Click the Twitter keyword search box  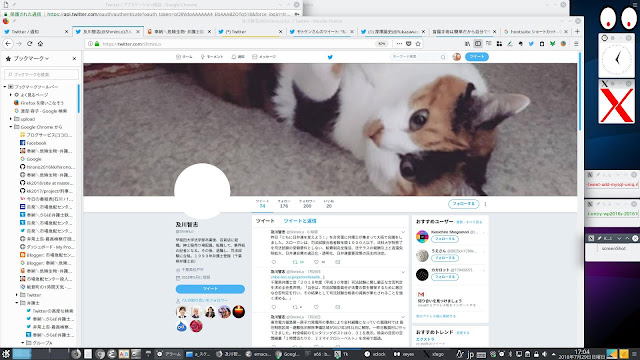pos(418,57)
